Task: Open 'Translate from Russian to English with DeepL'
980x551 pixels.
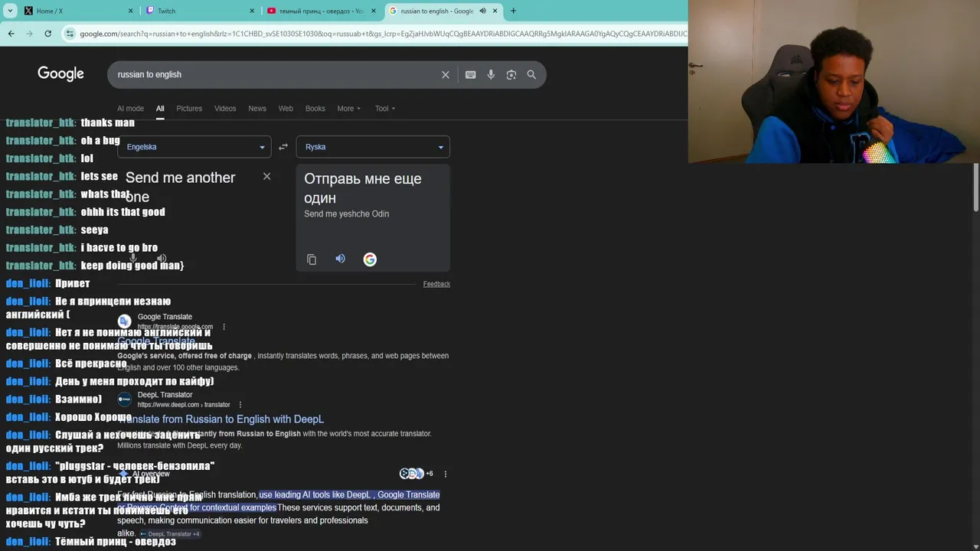Action: coord(220,419)
